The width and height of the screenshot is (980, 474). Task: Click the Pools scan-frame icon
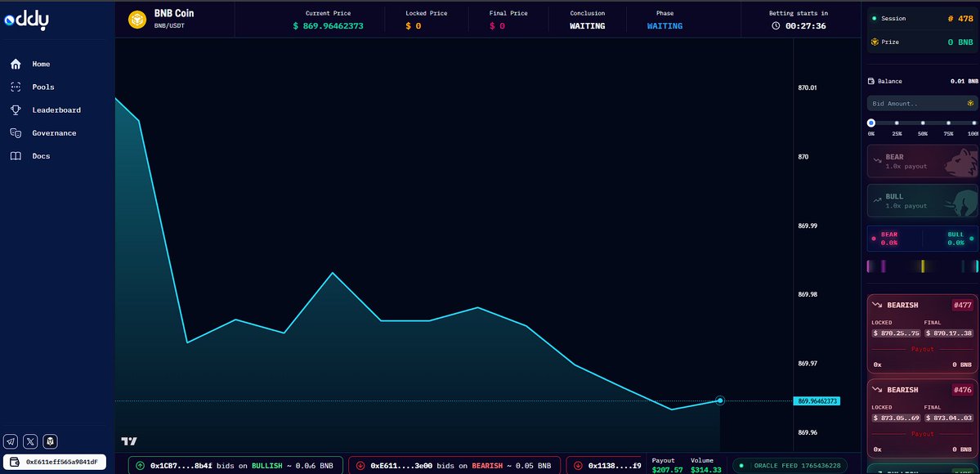(16, 87)
